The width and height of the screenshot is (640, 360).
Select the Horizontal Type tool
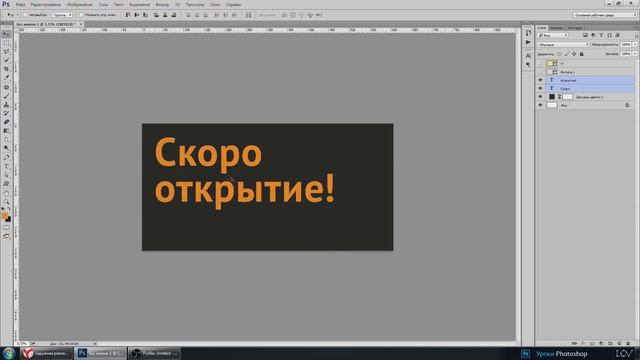[x=6, y=167]
